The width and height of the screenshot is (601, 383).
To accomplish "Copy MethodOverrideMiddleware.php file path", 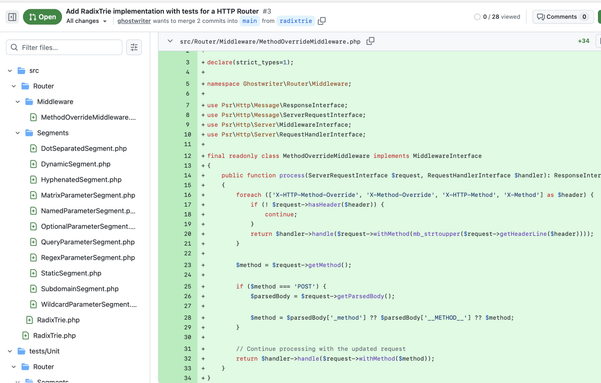I will pyautogui.click(x=370, y=41).
